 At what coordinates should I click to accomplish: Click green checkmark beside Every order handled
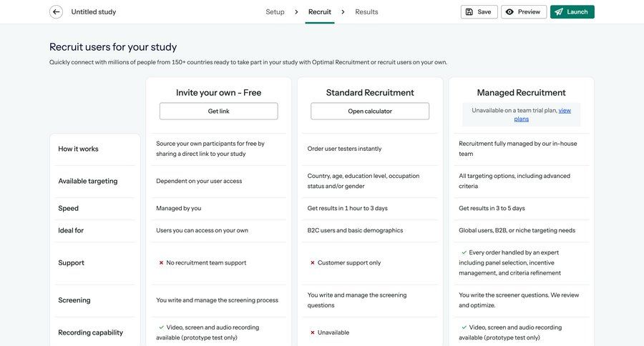click(x=464, y=252)
